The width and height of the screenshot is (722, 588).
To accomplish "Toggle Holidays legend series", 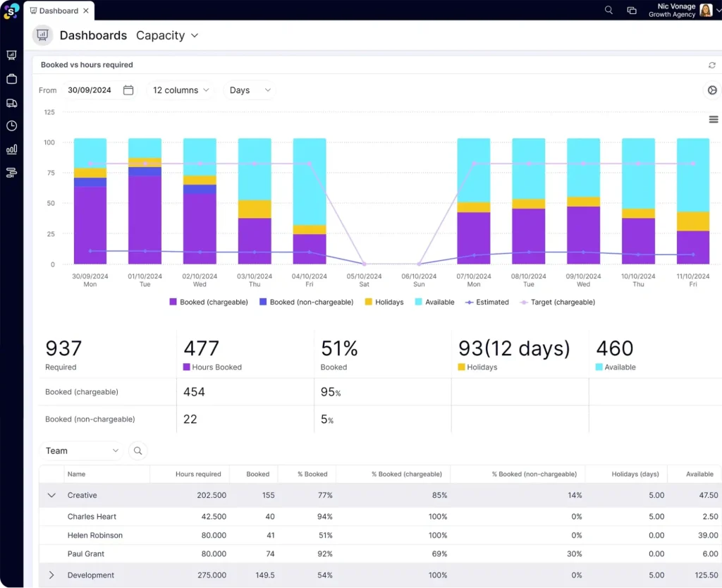I will [384, 302].
